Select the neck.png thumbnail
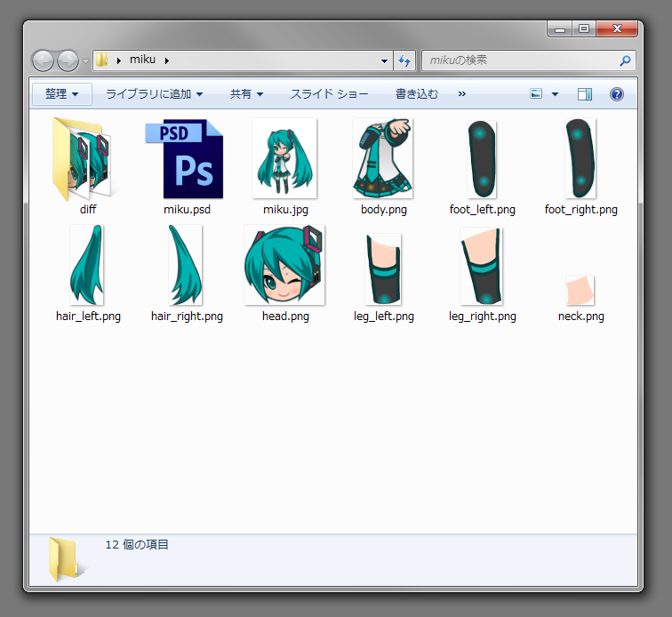The image size is (672, 617). pos(580,291)
